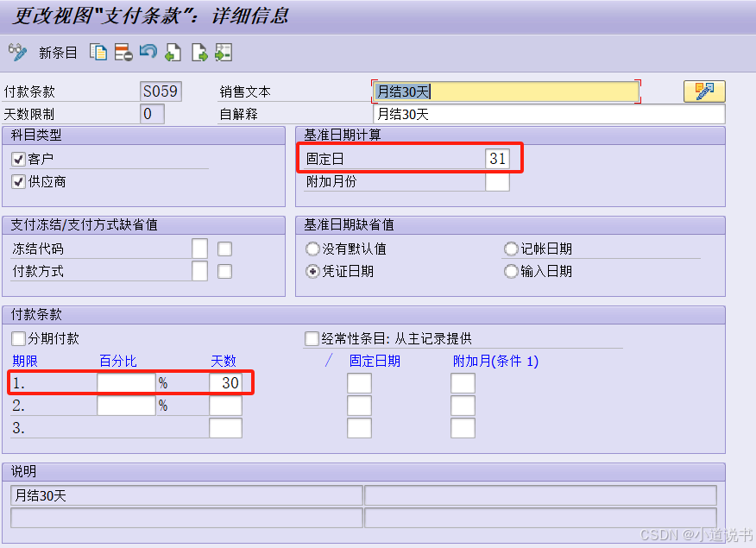The height and width of the screenshot is (548, 756).
Task: Check the box next to 冻结代码
Action: coord(224,249)
